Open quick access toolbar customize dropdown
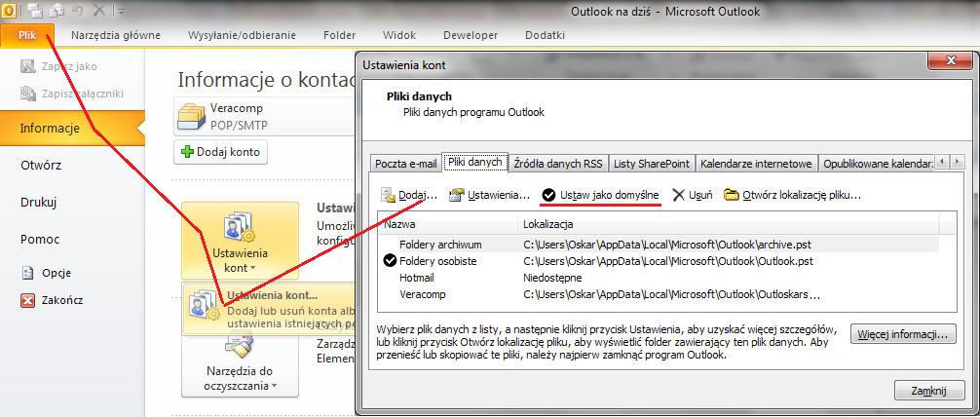980x417 pixels. (121, 12)
